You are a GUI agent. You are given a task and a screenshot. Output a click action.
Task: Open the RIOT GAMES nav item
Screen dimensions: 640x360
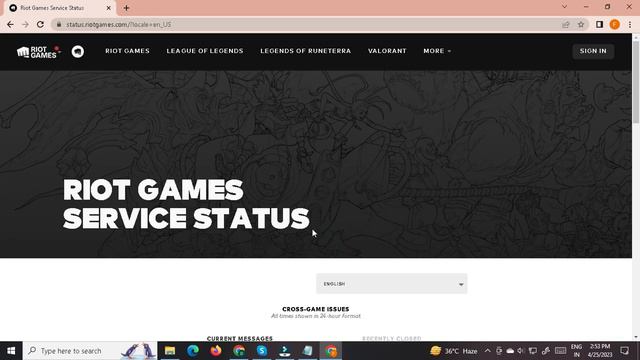127,51
